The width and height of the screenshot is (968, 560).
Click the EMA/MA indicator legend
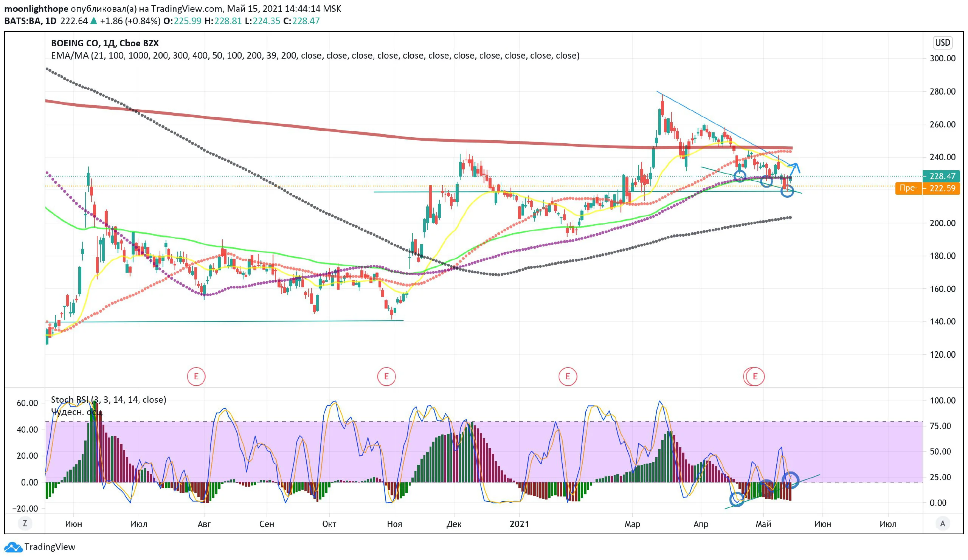tap(315, 55)
